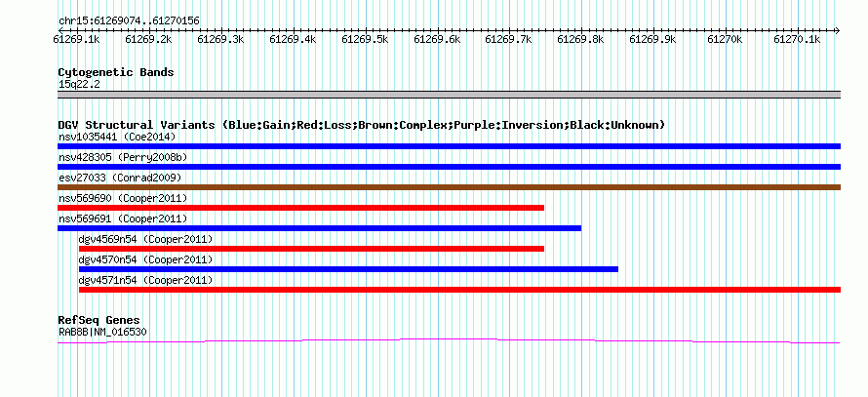Select the blue bar under nsv569691
868x397 pixels.
tap(320, 228)
